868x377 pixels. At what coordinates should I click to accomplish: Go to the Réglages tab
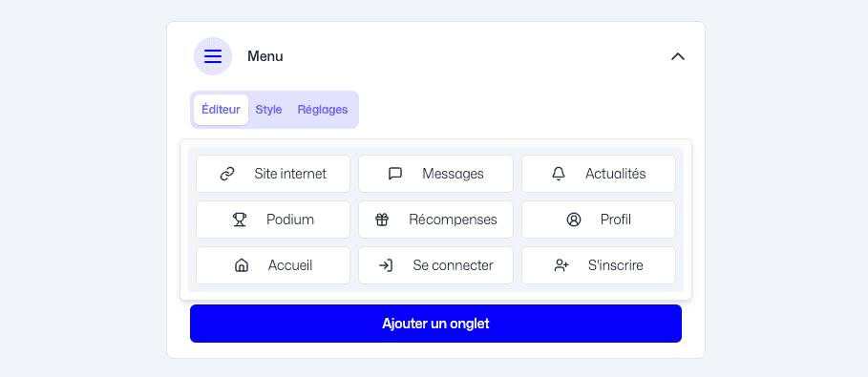pos(323,110)
